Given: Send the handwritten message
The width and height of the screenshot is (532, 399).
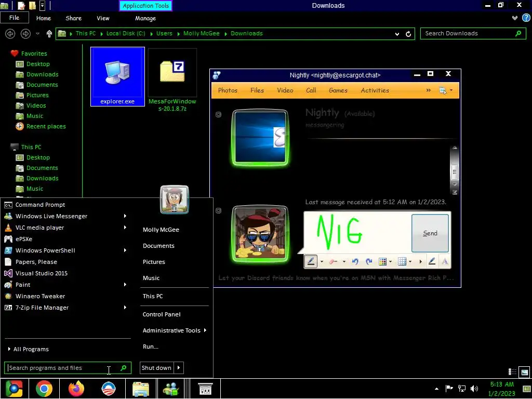Looking at the screenshot, I should coord(430,233).
